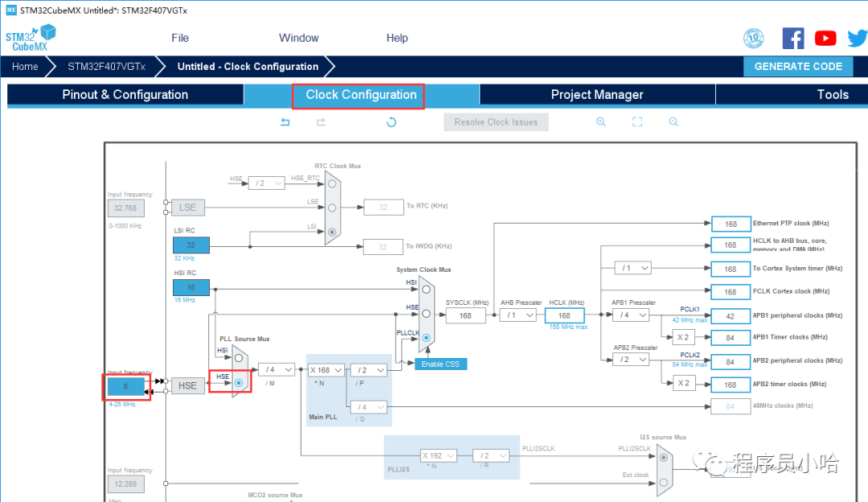Select HSI in System Clock Mux
This screenshot has width=868, height=502.
point(426,290)
